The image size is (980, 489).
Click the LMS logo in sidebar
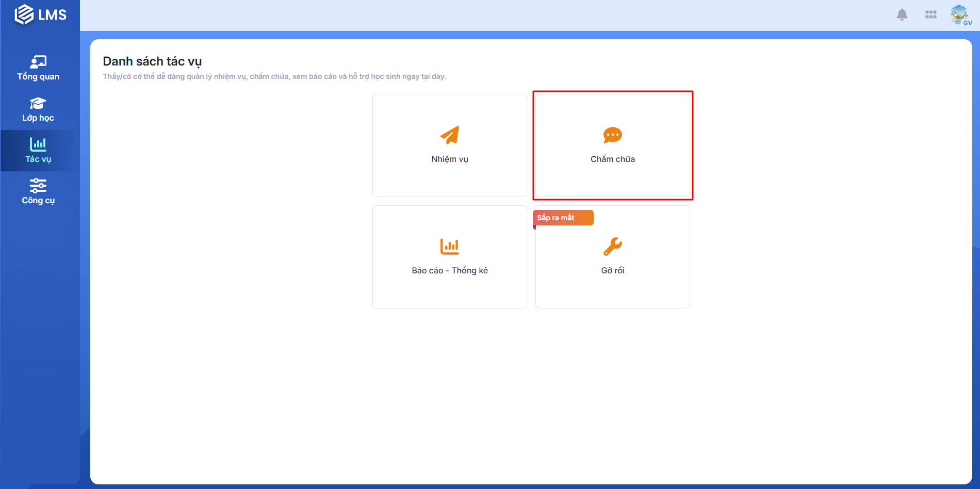(40, 15)
